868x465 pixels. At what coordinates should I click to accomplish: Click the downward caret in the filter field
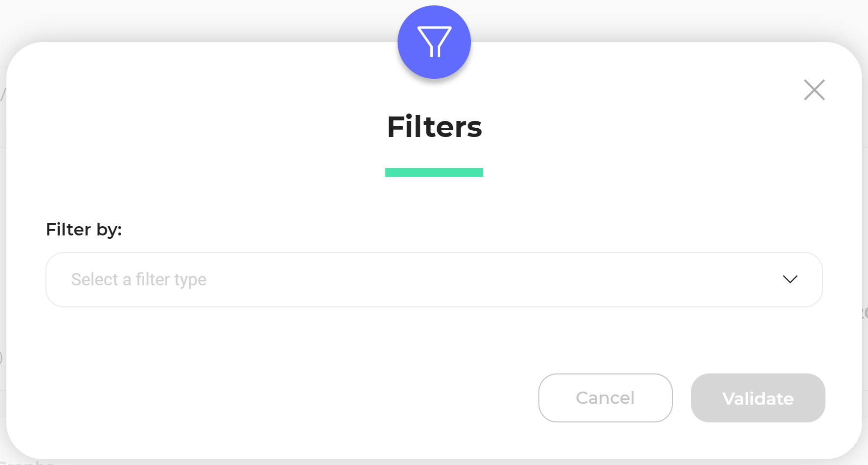(x=790, y=279)
